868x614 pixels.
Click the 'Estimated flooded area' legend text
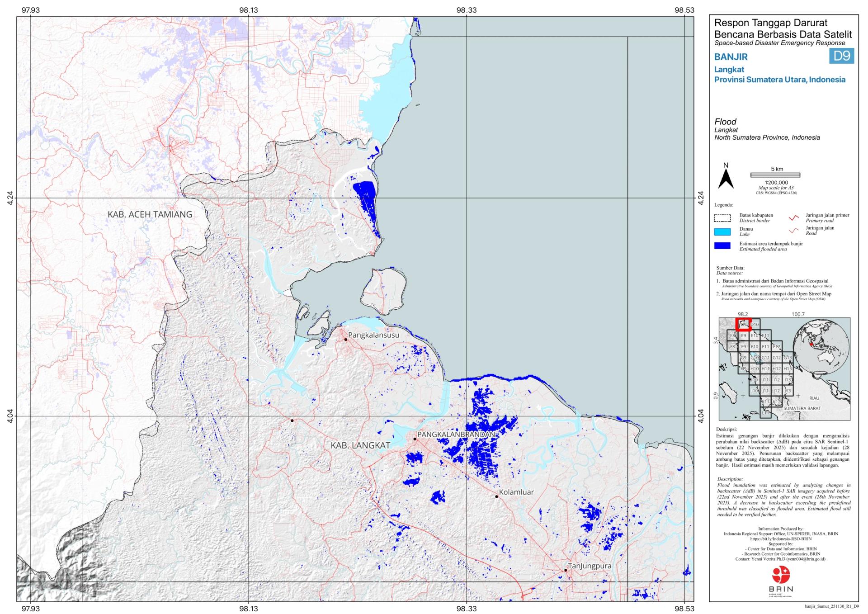pos(763,249)
